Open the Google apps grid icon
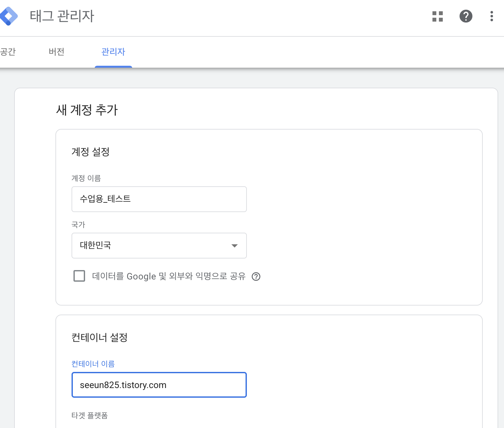Viewport: 504px width, 428px height. point(438,16)
